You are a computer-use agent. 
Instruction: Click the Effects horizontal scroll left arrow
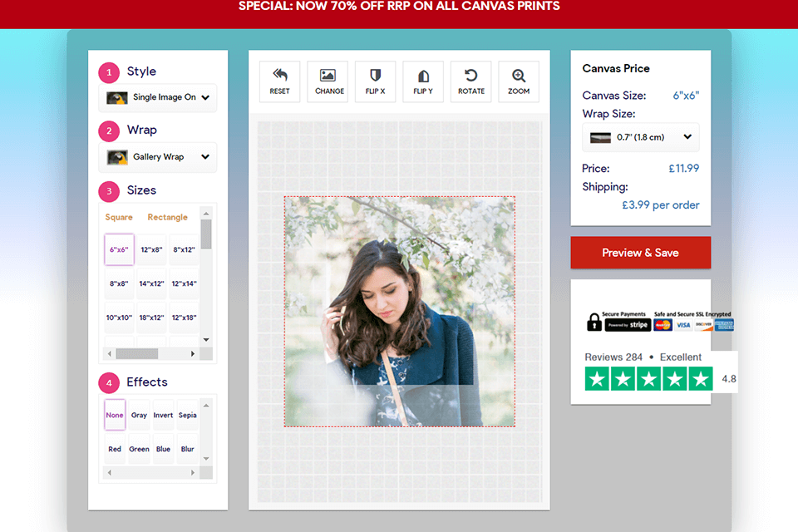(x=110, y=472)
